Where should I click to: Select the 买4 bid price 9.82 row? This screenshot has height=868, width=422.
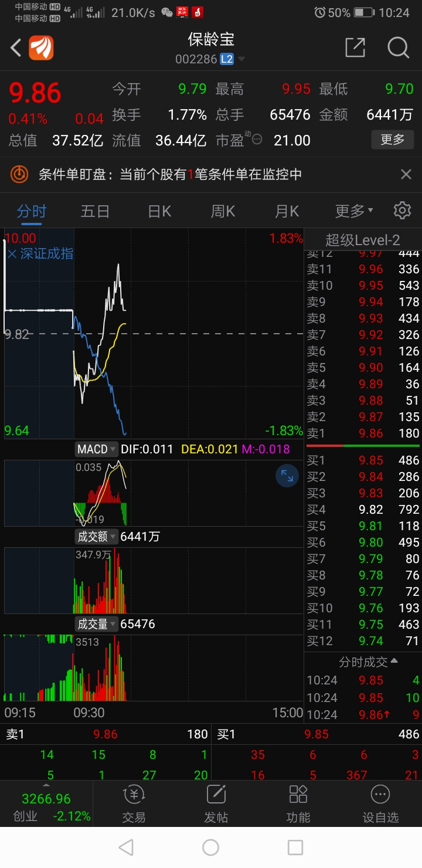(363, 510)
